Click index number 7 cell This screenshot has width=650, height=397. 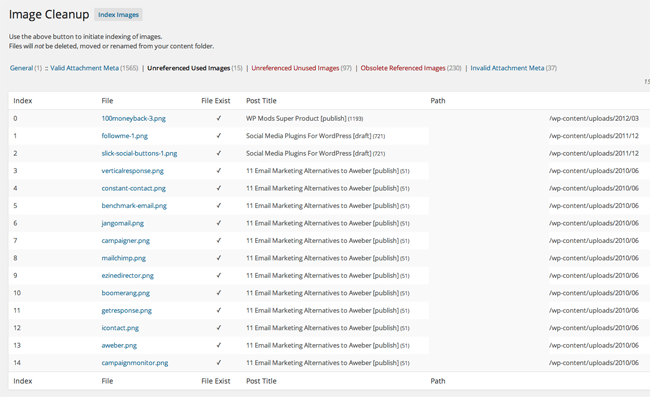pyautogui.click(x=15, y=240)
